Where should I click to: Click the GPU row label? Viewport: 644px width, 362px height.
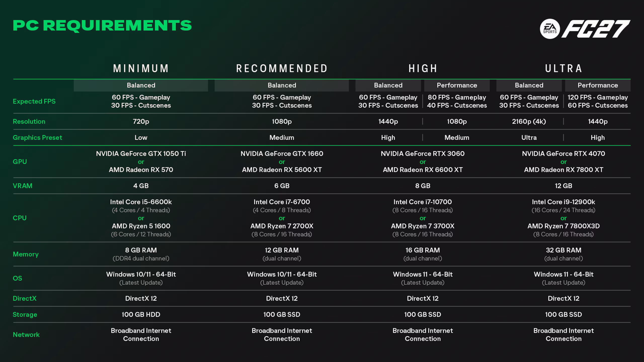coord(20,162)
